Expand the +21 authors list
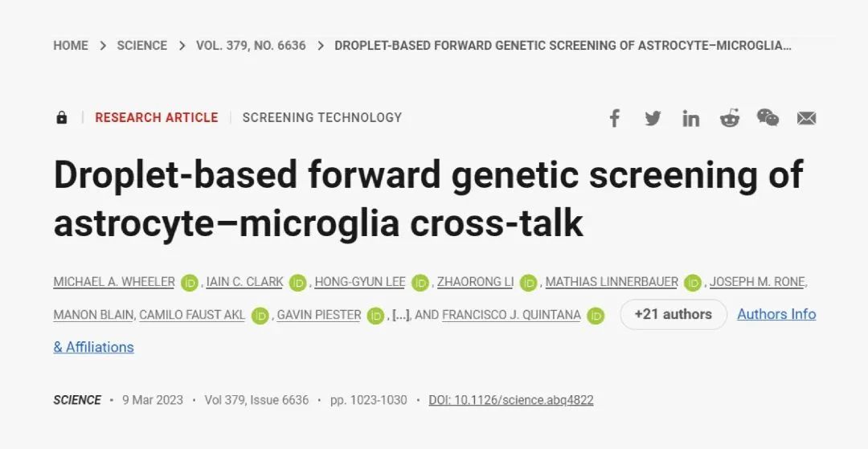This screenshot has width=868, height=449. pyautogui.click(x=673, y=315)
